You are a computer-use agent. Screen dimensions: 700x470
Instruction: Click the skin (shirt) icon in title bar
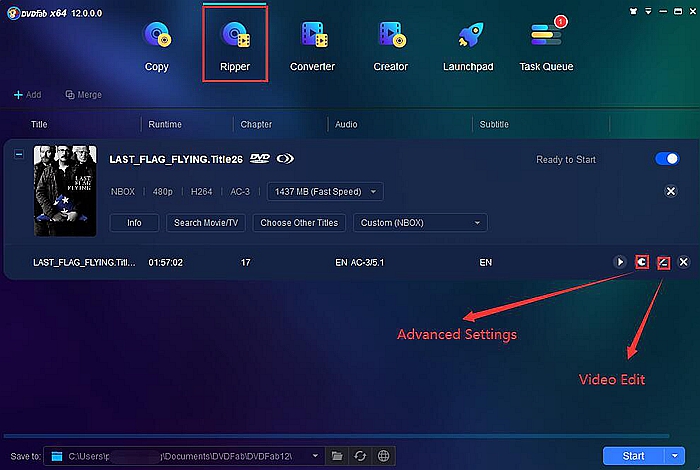click(x=633, y=11)
